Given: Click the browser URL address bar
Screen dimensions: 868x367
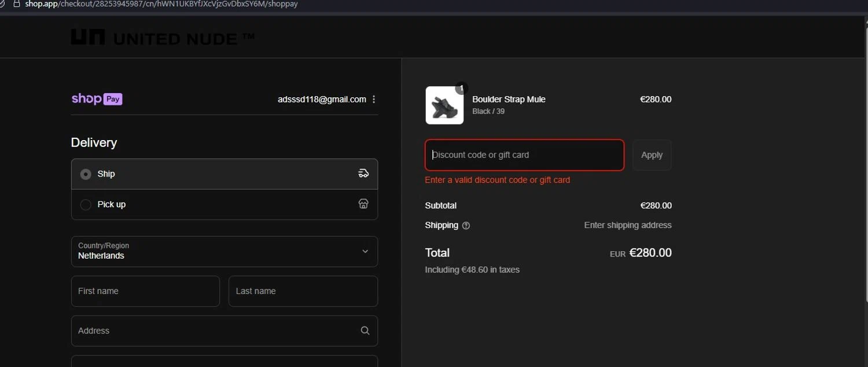Looking at the screenshot, I should point(162,4).
